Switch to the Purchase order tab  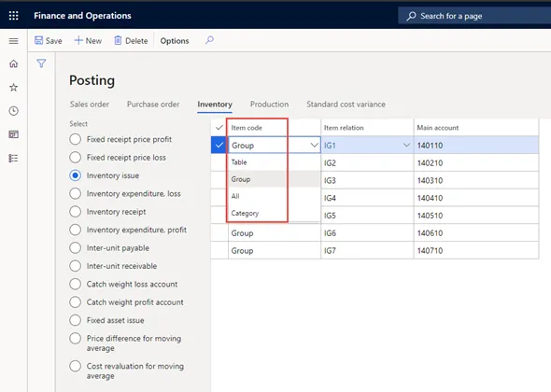tap(153, 105)
